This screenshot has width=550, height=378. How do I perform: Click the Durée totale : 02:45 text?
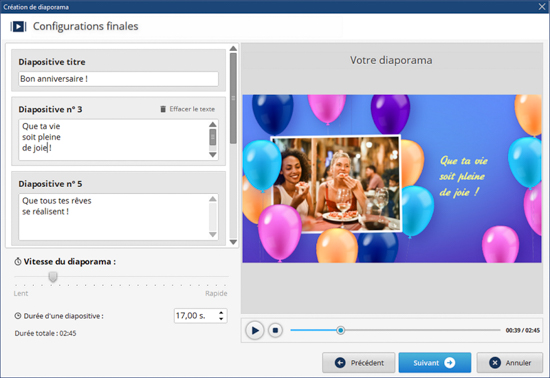point(45,333)
